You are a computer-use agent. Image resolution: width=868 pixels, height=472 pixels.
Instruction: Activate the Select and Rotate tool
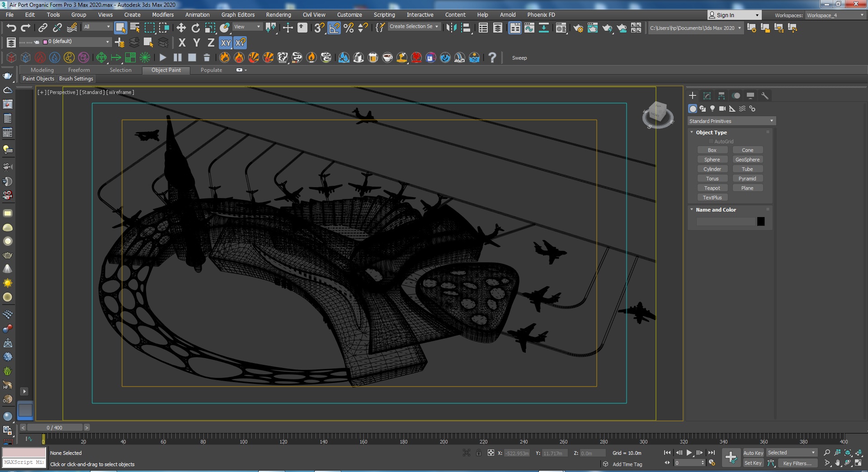(195, 28)
